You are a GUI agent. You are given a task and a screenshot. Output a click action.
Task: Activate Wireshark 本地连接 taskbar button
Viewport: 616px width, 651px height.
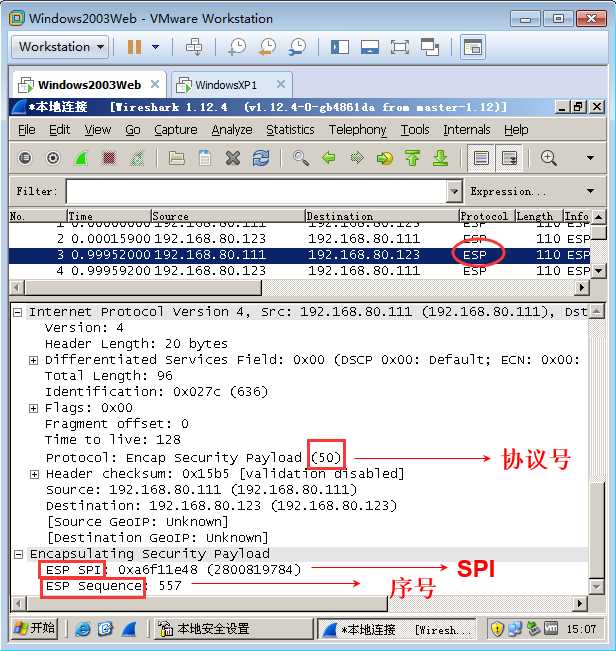pos(397,629)
